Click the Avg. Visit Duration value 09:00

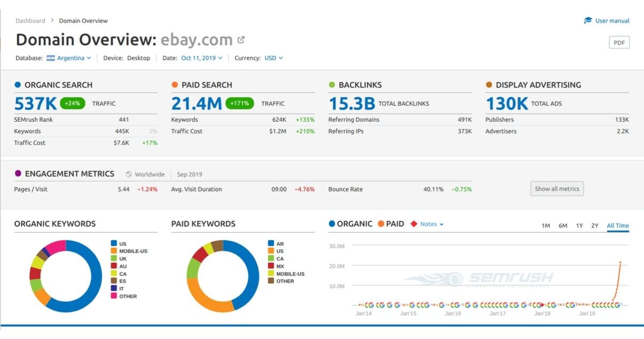click(279, 189)
